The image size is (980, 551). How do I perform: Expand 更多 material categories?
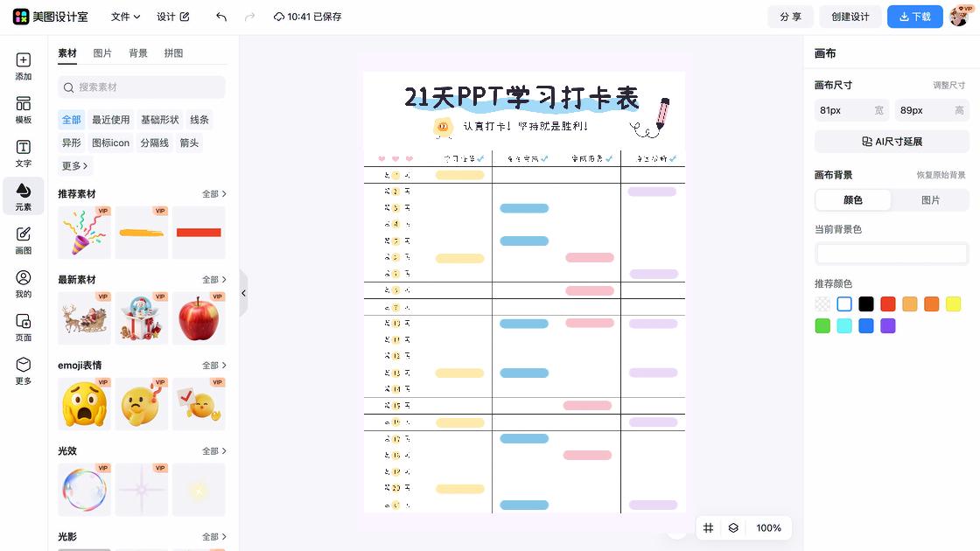point(74,166)
